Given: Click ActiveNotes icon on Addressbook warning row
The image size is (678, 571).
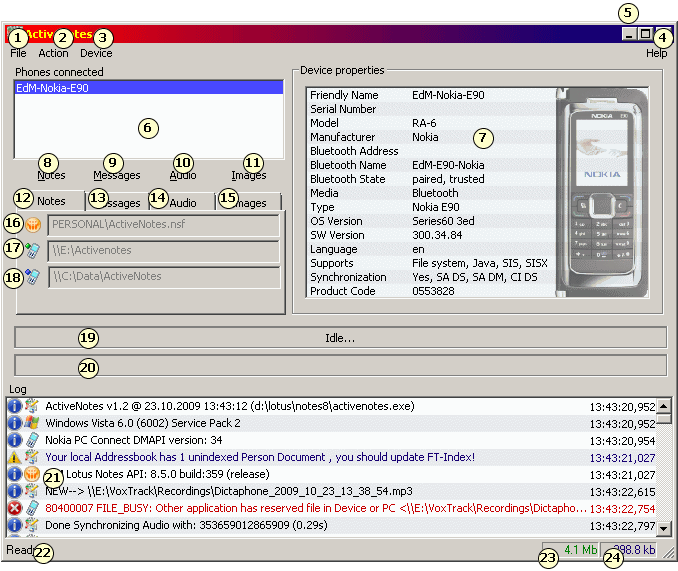Looking at the screenshot, I should click(x=32, y=457).
